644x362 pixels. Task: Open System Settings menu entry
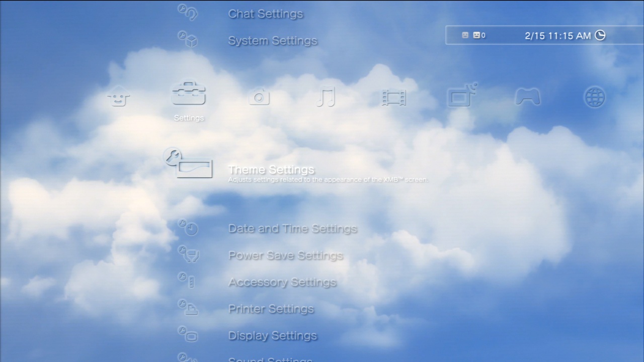point(273,41)
